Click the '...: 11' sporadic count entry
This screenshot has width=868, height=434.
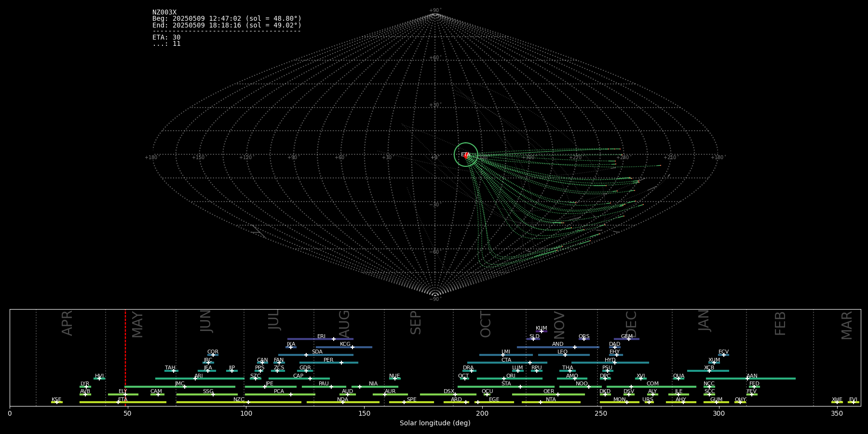(166, 43)
